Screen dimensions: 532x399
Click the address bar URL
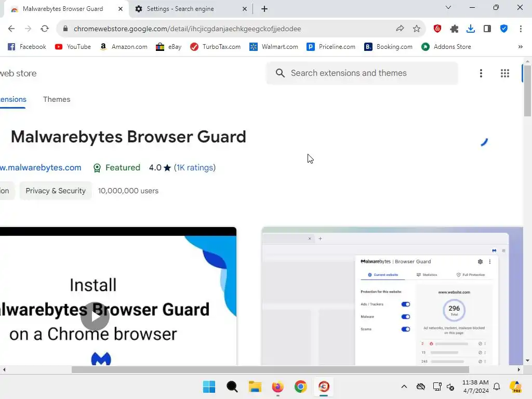187,29
